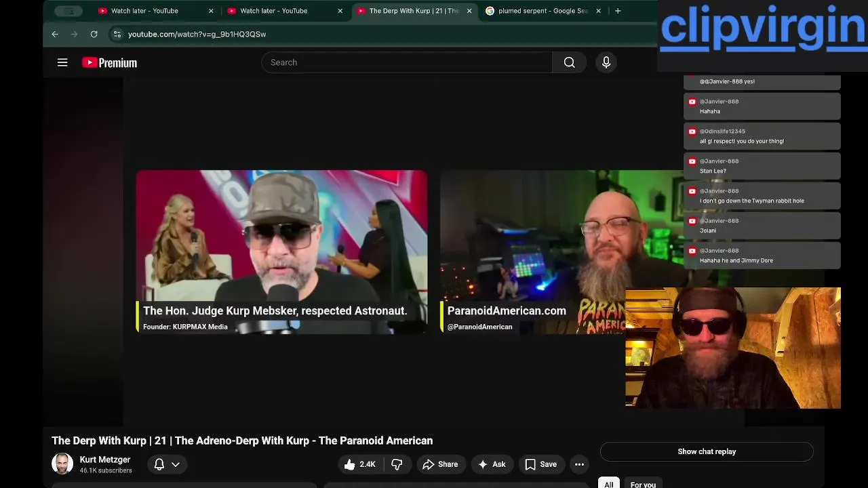Viewport: 868px width, 488px height.
Task: Open Kurt Metzger channel avatar
Action: tap(62, 464)
